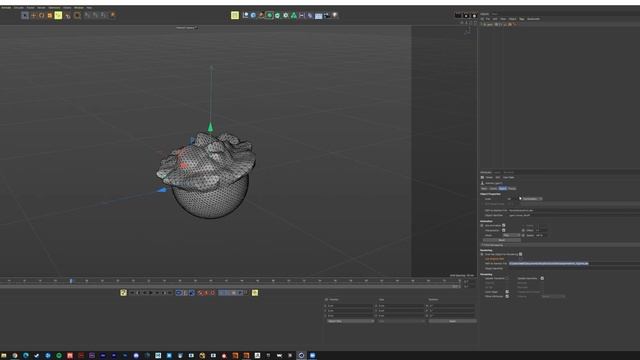This screenshot has width=640, height=360.
Task: Open the Play mode dropdown in Animation
Action: point(511,235)
